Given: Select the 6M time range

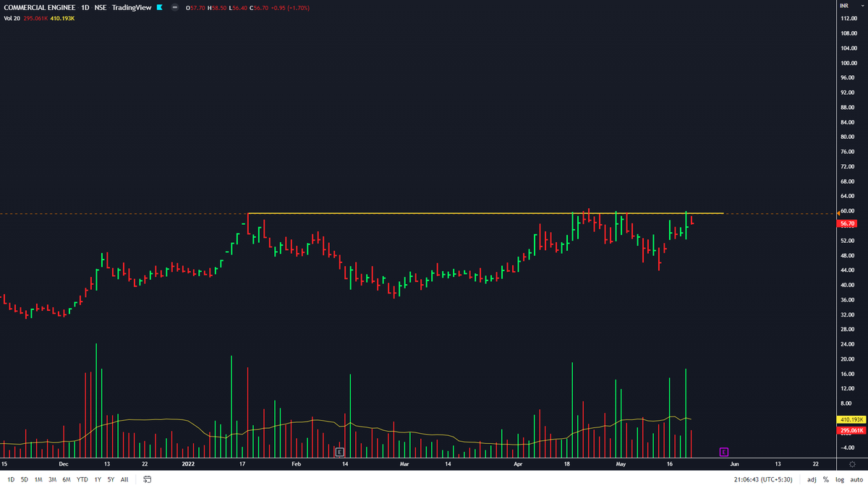Looking at the screenshot, I should point(67,479).
